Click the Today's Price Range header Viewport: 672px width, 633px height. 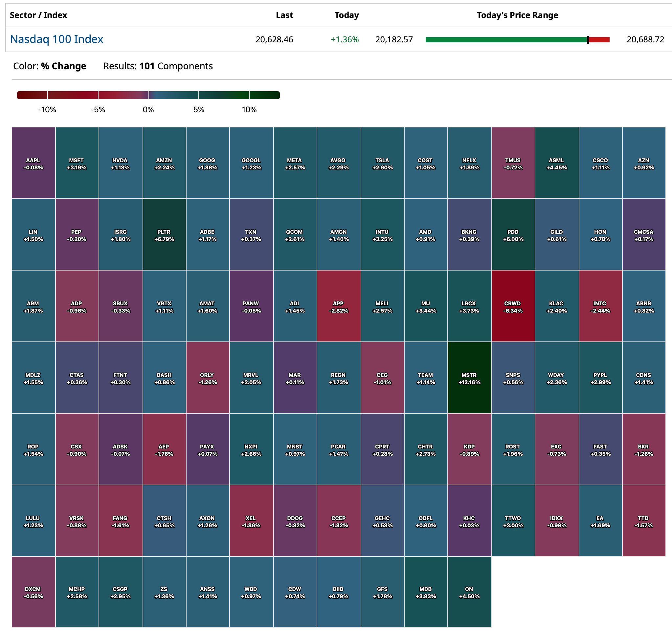tap(517, 15)
